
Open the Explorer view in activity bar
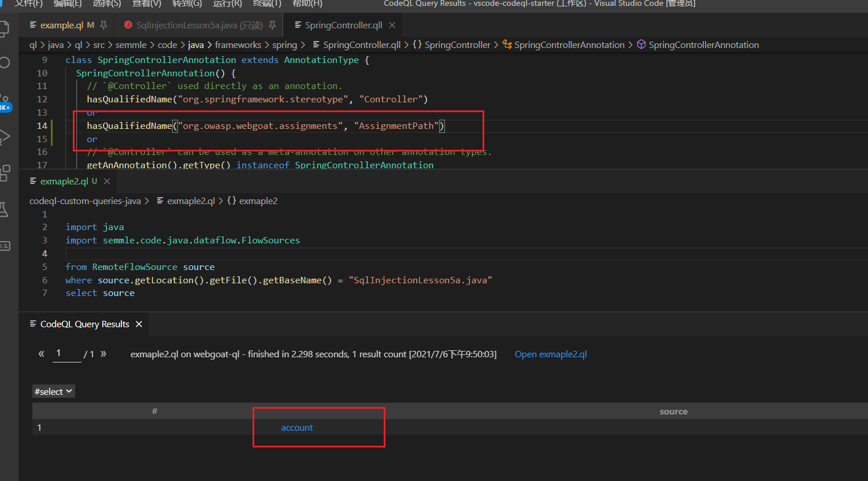pos(5,28)
